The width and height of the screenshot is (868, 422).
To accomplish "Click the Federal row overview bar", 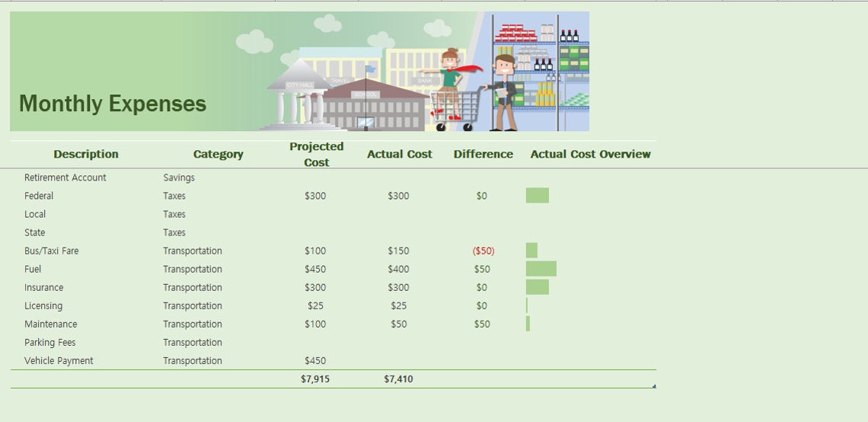I will (x=537, y=196).
